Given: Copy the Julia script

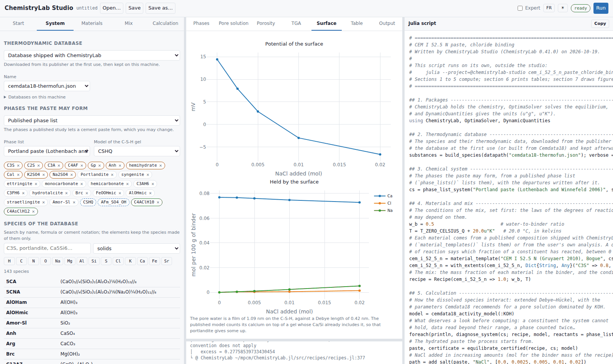Looking at the screenshot, I should point(600,23).
